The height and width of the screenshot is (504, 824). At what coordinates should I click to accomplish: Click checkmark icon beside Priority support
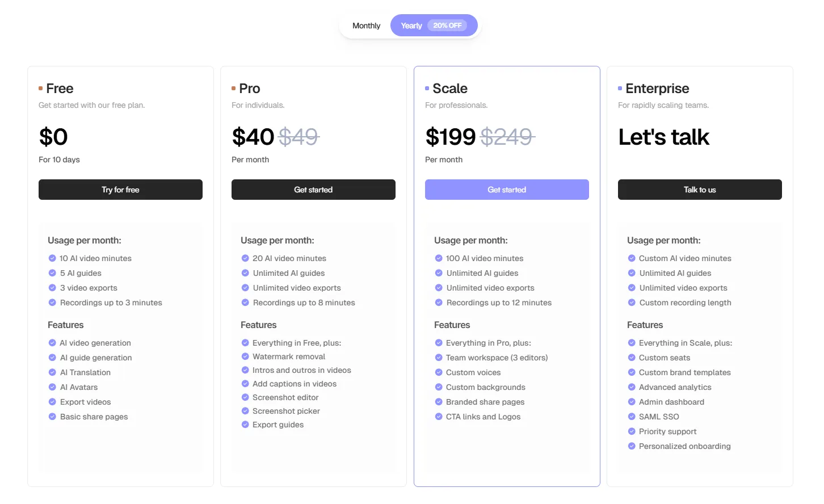(x=632, y=431)
